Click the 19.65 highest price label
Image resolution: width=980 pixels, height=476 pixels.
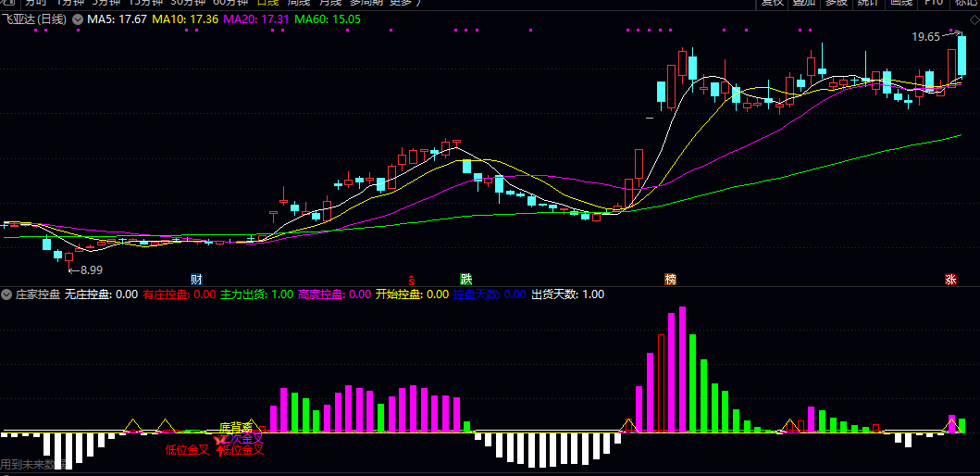(925, 37)
